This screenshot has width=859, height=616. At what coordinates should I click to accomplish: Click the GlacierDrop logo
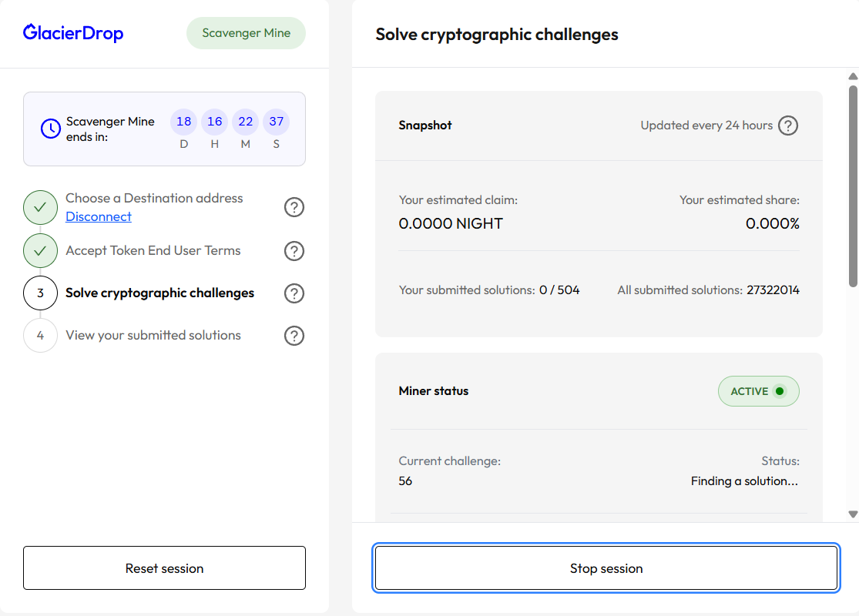pyautogui.click(x=73, y=33)
